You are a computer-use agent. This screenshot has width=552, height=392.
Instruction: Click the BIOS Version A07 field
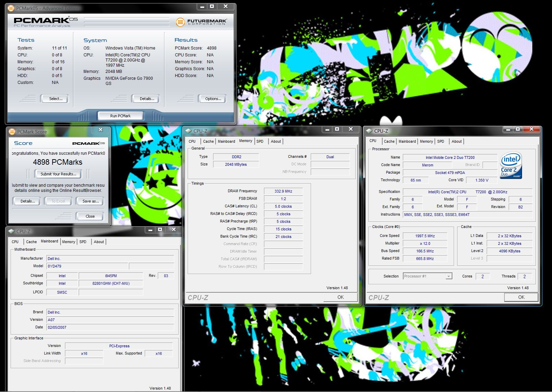coord(110,320)
